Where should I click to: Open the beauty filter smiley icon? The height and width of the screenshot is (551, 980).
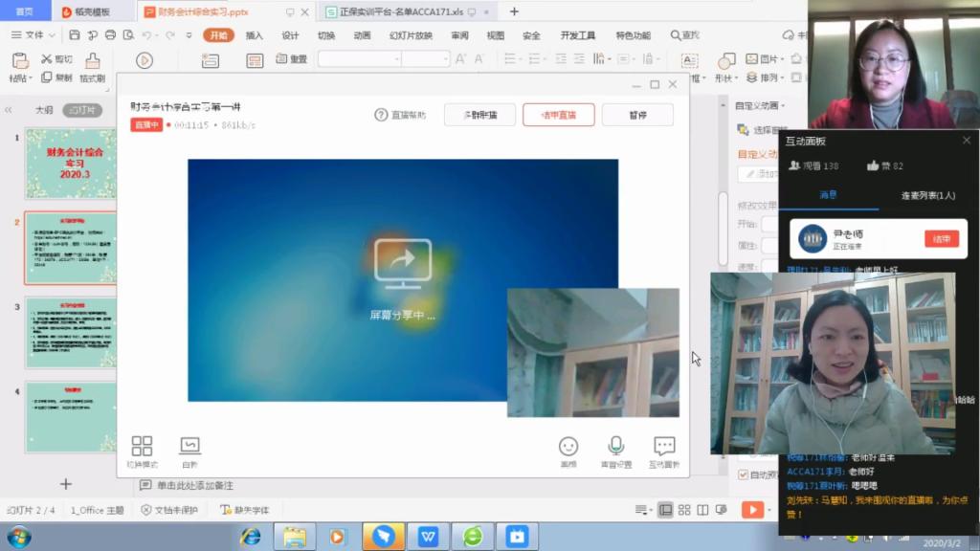568,447
